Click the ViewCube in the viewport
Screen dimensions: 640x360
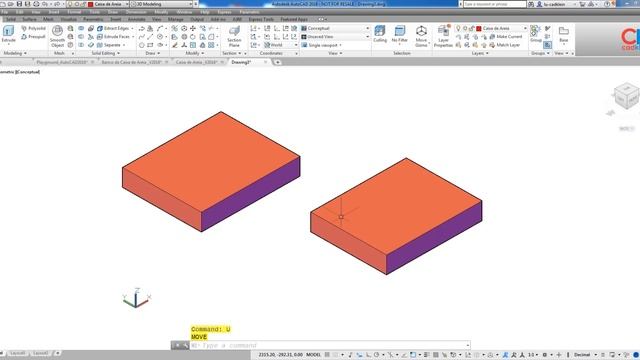[626, 97]
